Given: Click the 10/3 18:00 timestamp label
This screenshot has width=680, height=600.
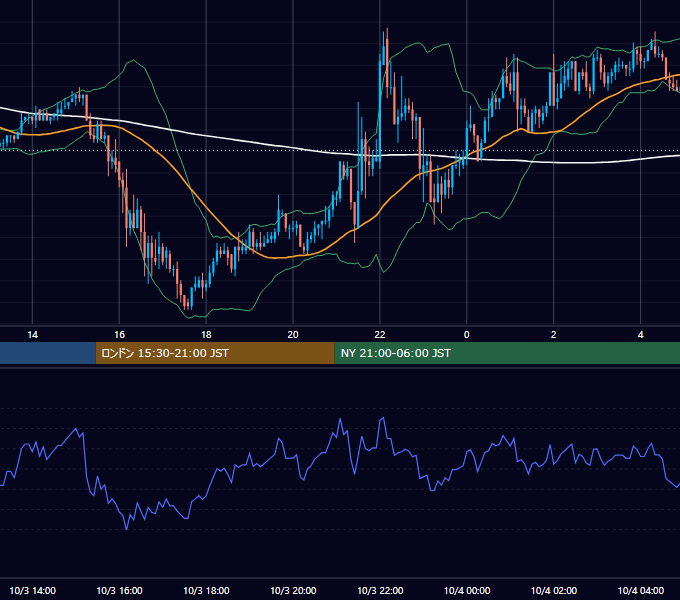Looking at the screenshot, I should (x=206, y=590).
